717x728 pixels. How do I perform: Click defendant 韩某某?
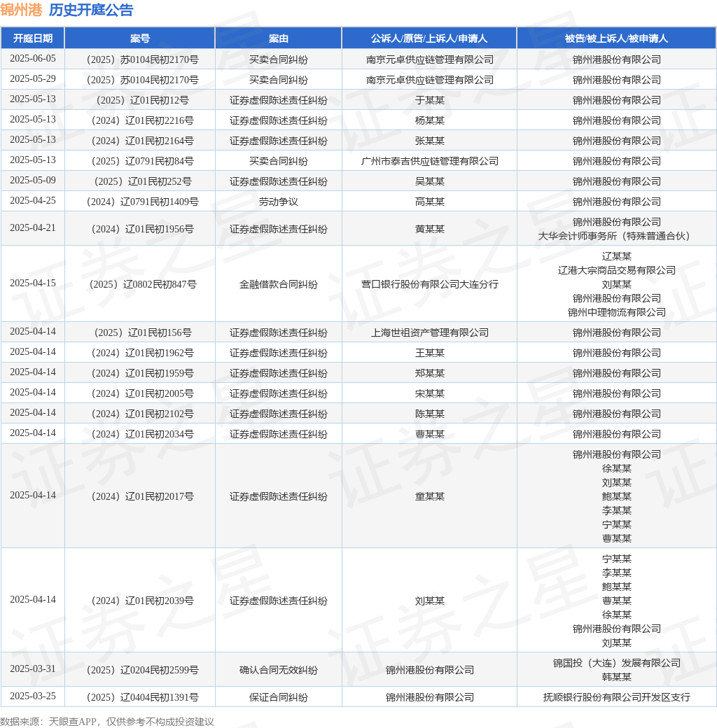616,677
